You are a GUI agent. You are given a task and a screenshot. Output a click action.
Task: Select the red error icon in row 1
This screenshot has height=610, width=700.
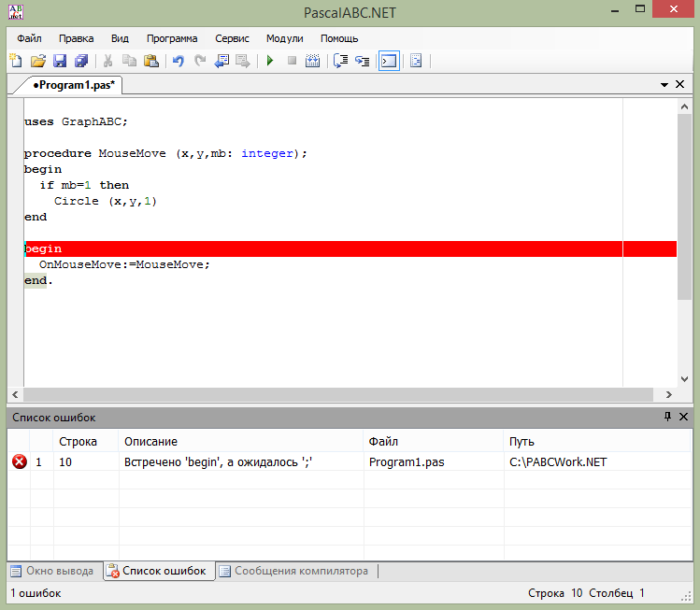[20, 461]
